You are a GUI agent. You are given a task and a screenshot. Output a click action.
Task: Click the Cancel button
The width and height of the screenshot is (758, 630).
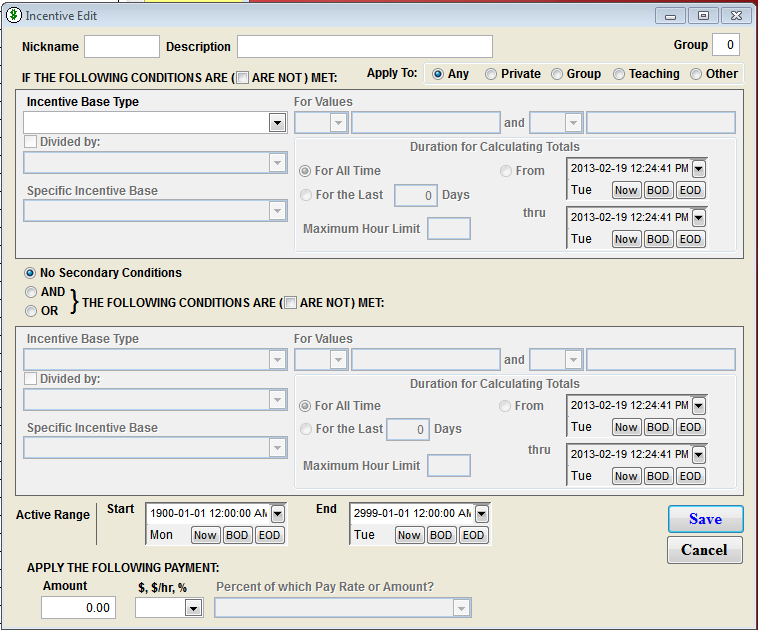(x=705, y=550)
